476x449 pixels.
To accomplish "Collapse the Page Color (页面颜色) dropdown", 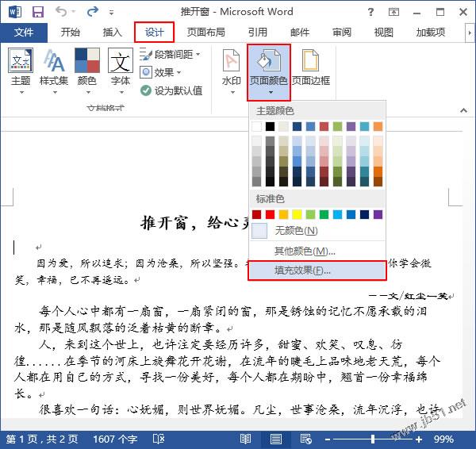I will click(x=268, y=71).
